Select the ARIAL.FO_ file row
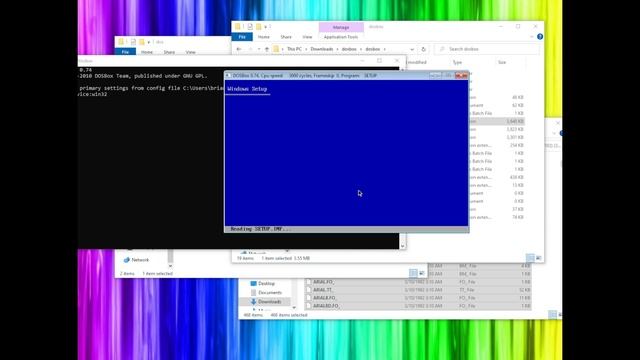Image resolution: width=640 pixels, height=360 pixels. pos(418,282)
